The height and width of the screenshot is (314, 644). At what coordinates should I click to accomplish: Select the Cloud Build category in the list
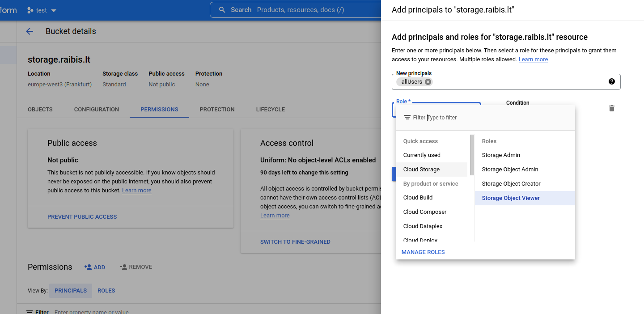click(418, 197)
